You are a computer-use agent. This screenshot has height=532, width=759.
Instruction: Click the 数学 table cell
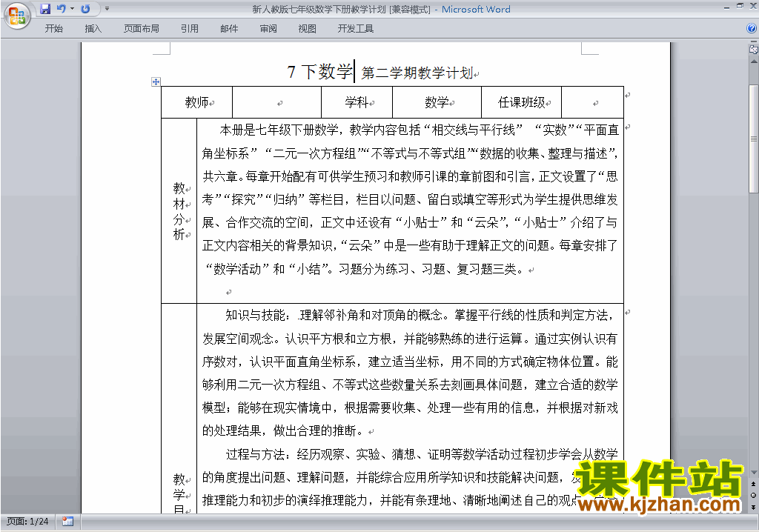click(437, 102)
